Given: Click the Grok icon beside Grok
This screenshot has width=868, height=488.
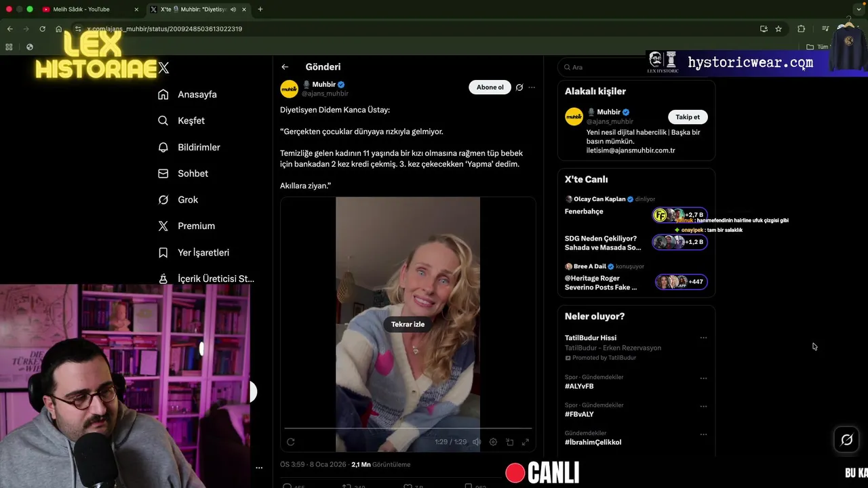Looking at the screenshot, I should pyautogui.click(x=163, y=200).
